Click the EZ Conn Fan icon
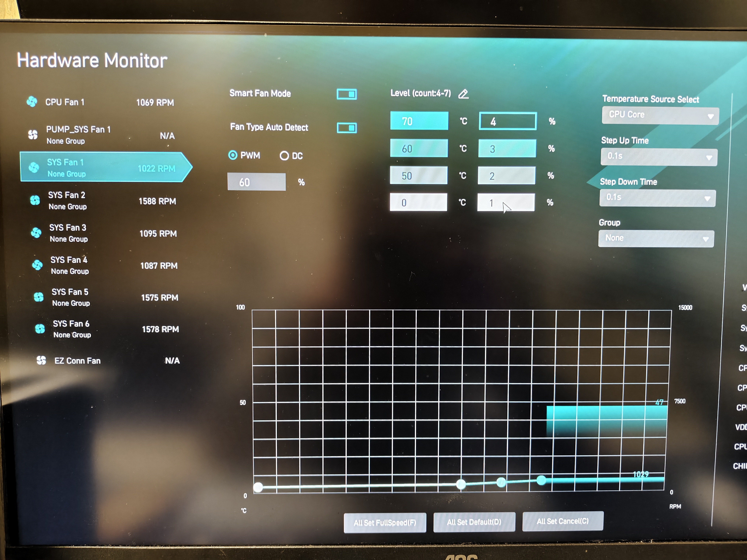Image resolution: width=747 pixels, height=560 pixels. (41, 361)
